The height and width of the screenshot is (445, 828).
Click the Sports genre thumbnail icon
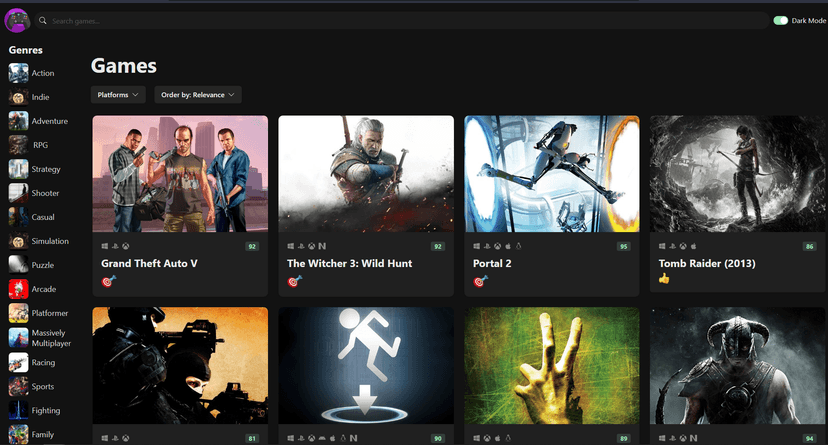[x=18, y=386]
